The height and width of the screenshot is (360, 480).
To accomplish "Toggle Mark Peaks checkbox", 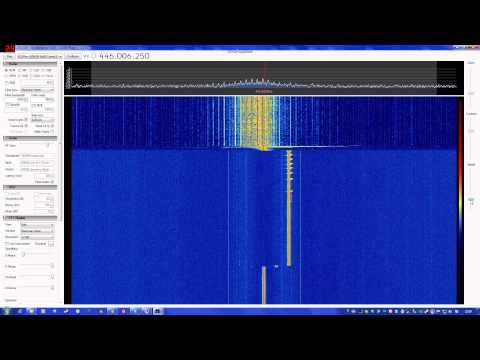I will tap(52, 132).
